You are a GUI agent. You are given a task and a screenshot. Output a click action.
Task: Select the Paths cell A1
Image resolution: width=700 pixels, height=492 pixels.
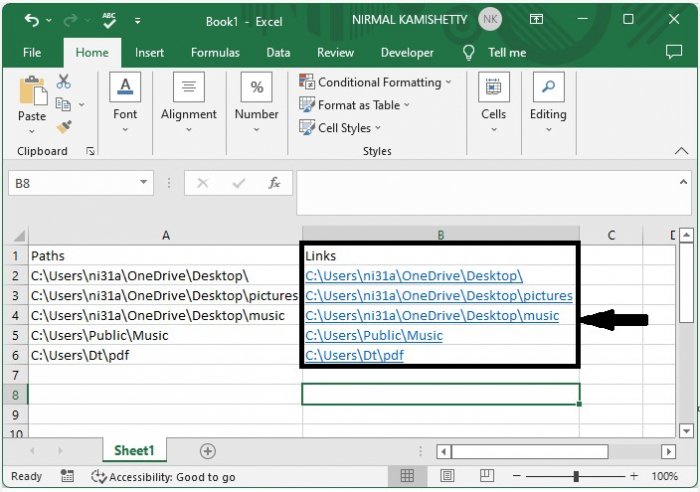pos(166,256)
